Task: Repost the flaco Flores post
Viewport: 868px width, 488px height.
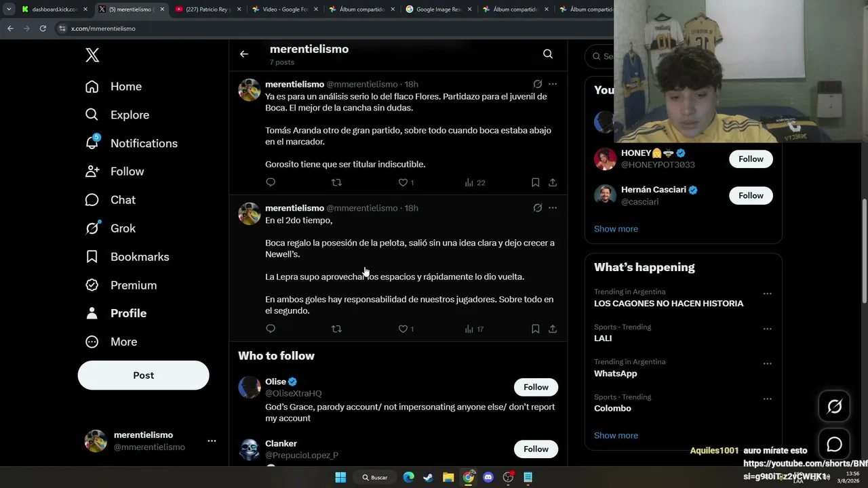Action: point(336,182)
